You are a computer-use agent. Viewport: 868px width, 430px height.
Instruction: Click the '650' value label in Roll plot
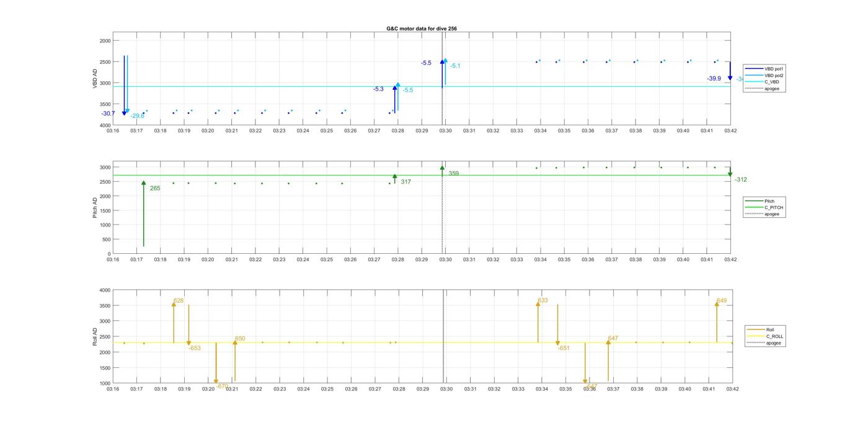240,339
